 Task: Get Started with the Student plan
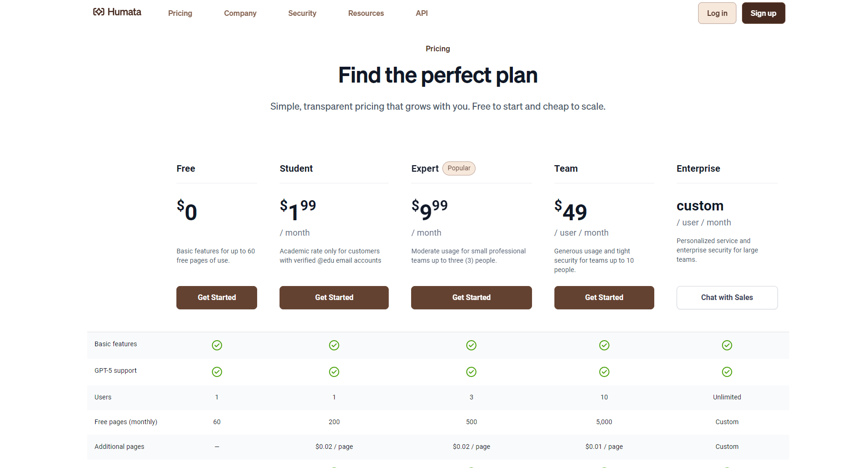334,298
